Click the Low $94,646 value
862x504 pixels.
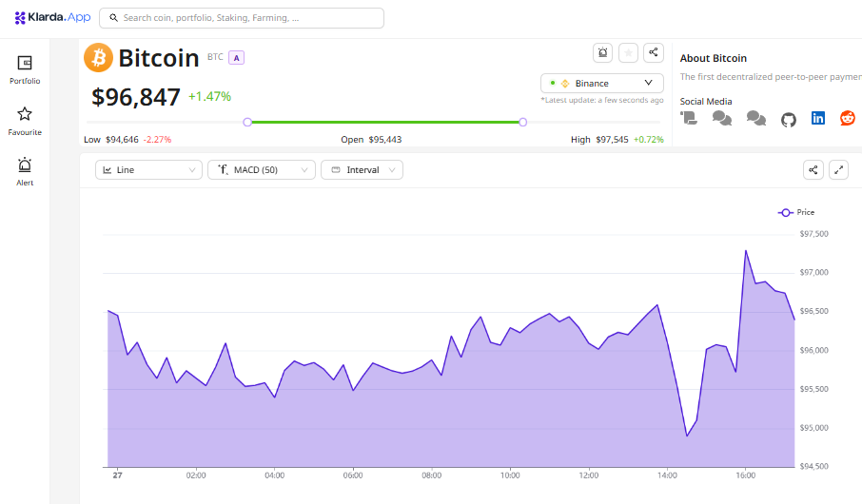click(x=122, y=140)
